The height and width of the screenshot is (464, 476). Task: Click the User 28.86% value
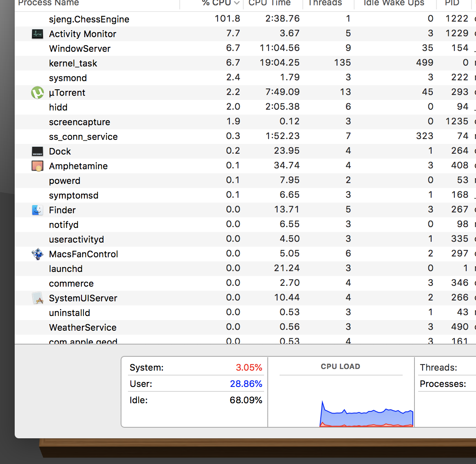coord(246,384)
